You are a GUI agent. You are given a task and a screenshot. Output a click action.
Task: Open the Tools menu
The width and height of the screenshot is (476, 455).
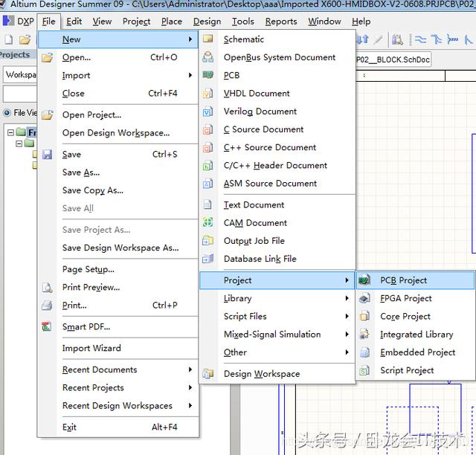point(243,22)
